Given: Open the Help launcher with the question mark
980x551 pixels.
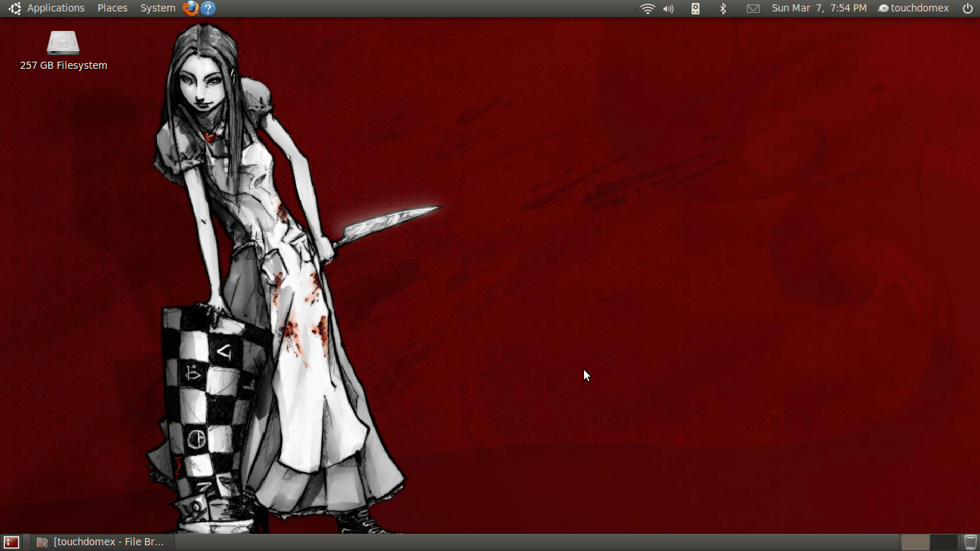Looking at the screenshot, I should click(x=208, y=9).
